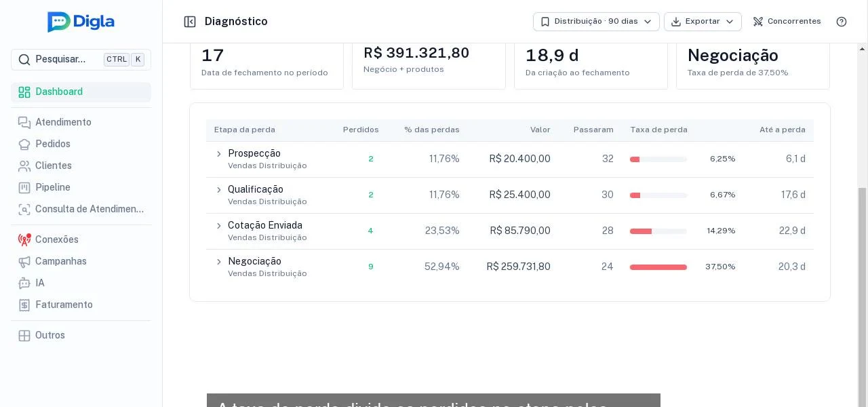868x407 pixels.
Task: Expand the Negociação row
Action: pos(218,262)
